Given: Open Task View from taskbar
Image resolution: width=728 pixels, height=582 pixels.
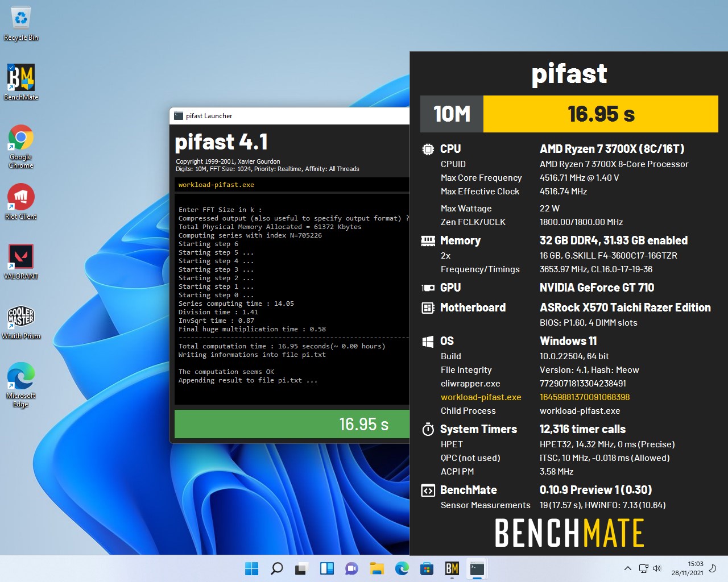Looking at the screenshot, I should 301,568.
